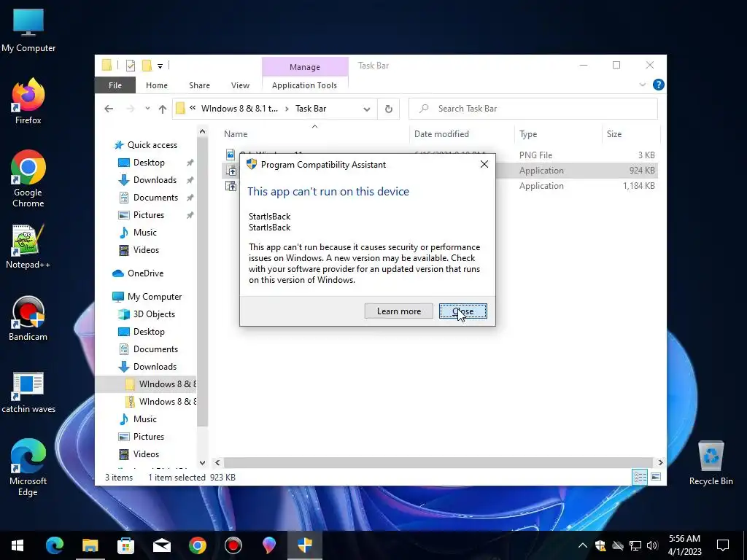Expand the ribbon with the chevron
This screenshot has width=747, height=560.
click(x=642, y=85)
